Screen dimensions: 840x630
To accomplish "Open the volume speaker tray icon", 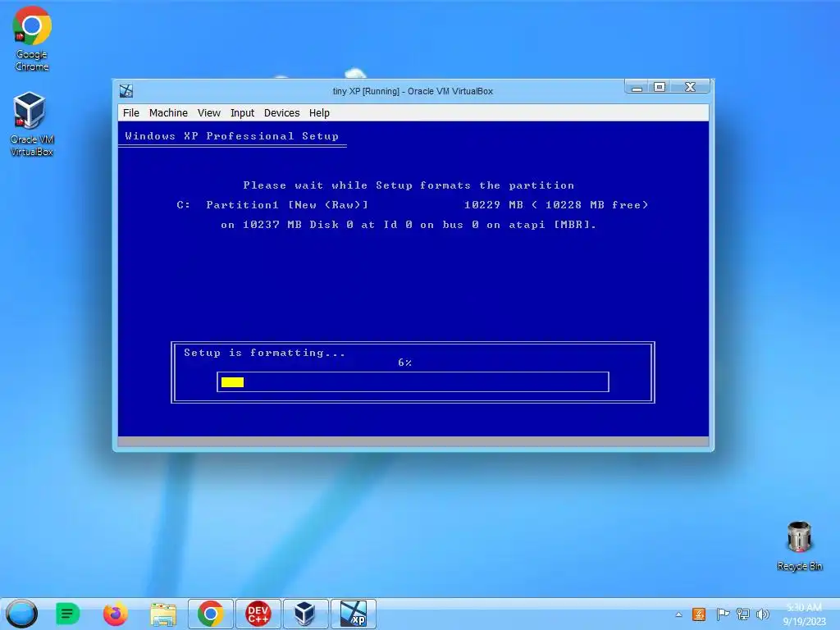I will click(762, 614).
